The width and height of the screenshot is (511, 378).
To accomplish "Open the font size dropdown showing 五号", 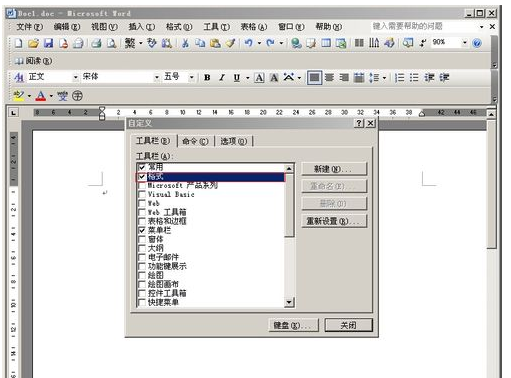I will click(191, 78).
